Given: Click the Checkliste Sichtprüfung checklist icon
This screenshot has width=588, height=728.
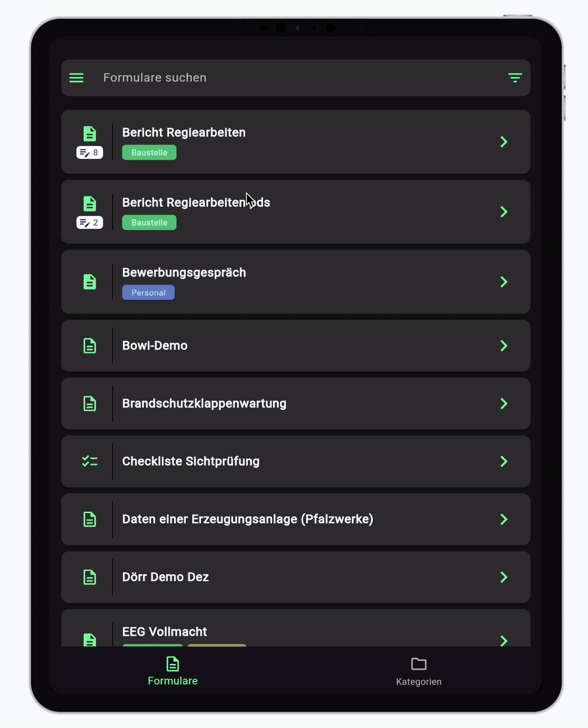Looking at the screenshot, I should pos(90,461).
